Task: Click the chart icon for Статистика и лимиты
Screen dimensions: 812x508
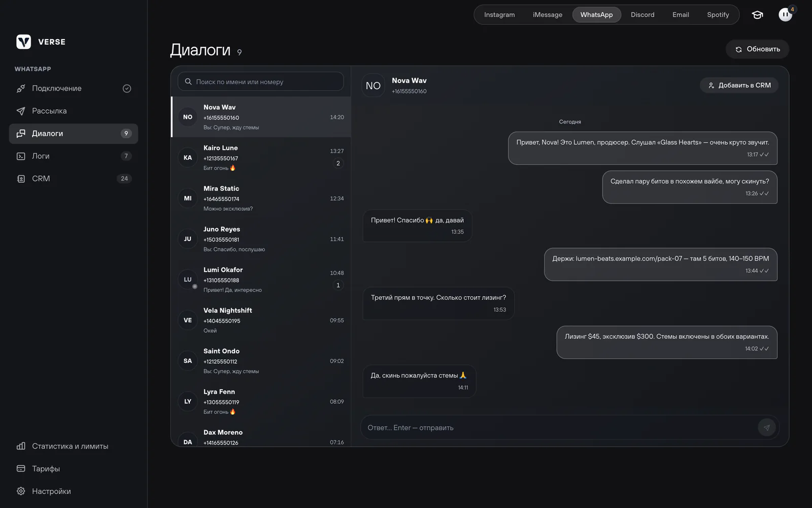Action: coord(21,446)
